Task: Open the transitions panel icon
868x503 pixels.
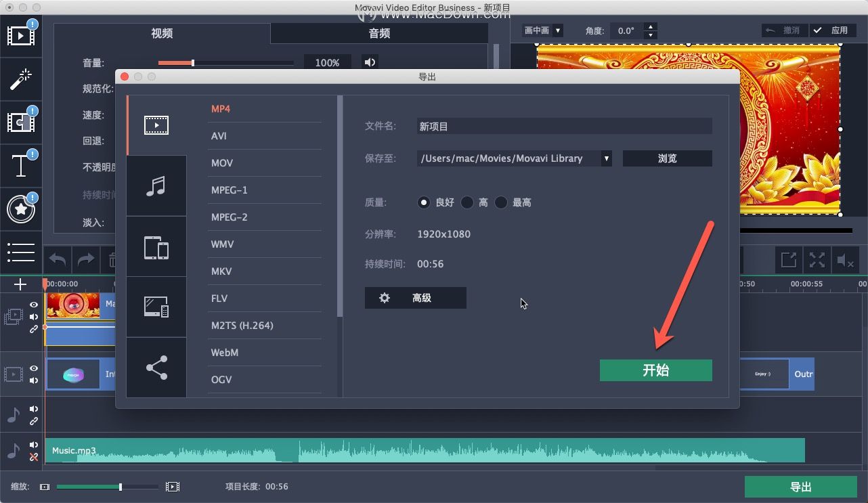Action: point(21,122)
